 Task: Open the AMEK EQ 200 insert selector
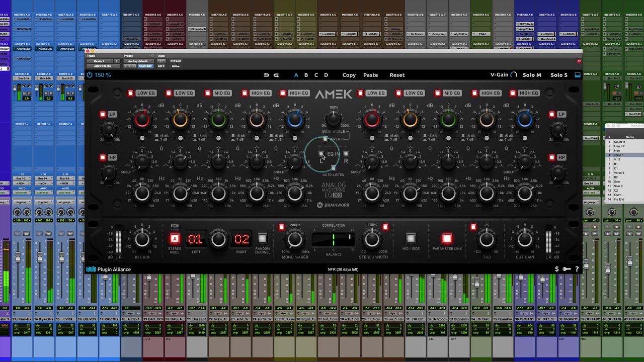pos(103,66)
